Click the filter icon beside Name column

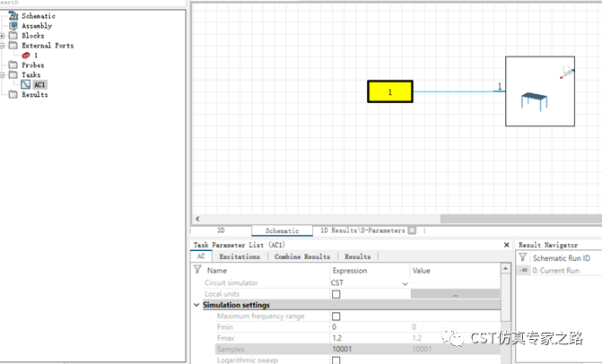tap(197, 270)
